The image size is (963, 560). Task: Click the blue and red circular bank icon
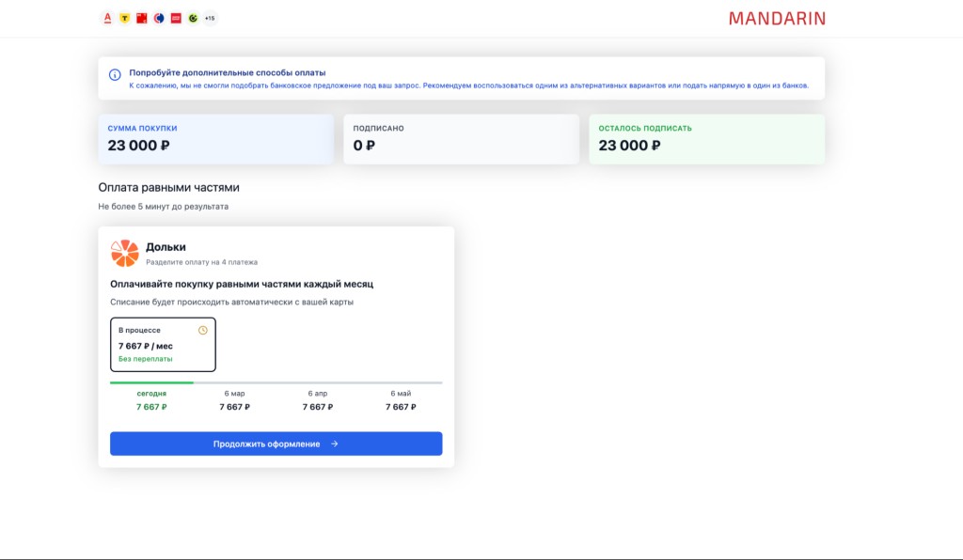(x=159, y=18)
